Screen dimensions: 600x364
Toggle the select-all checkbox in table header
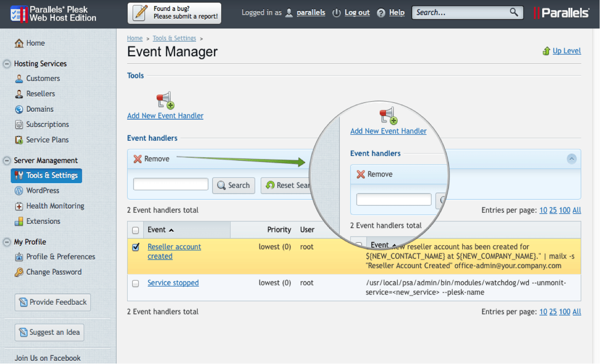tap(135, 230)
